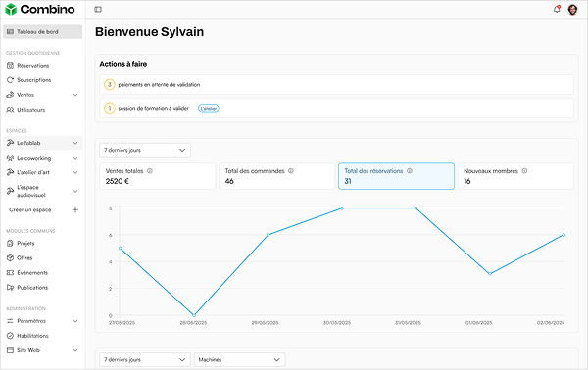The image size is (588, 370).
Task: Open session de formation à valider
Action: point(336,109)
